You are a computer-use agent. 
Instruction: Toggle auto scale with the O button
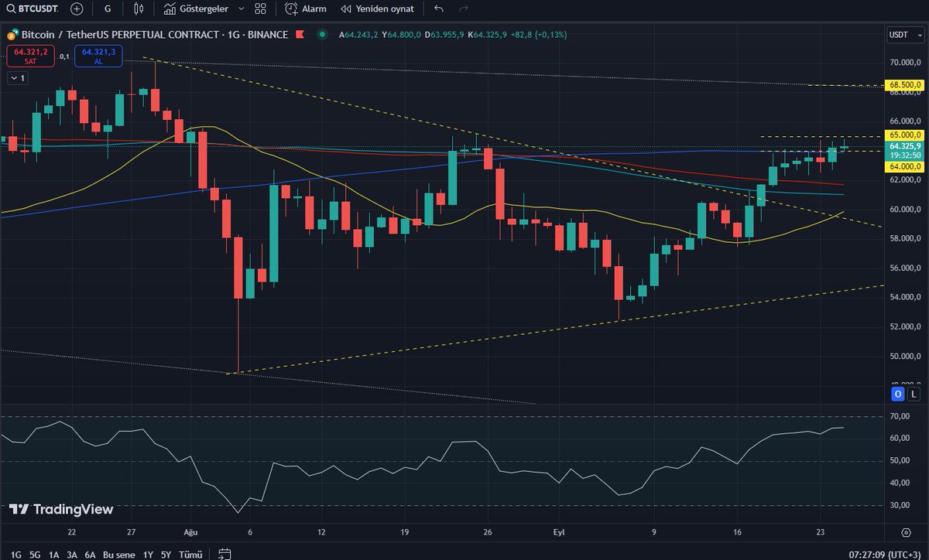896,394
